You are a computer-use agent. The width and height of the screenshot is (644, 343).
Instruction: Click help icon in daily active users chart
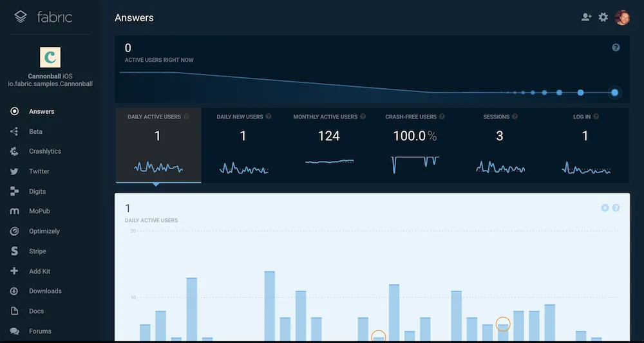(616, 208)
